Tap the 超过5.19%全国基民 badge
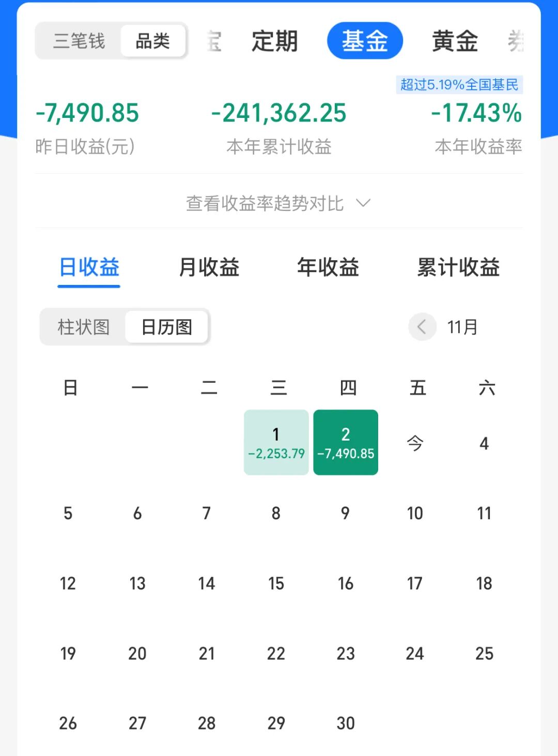Screen dimensions: 558x756 click(459, 85)
